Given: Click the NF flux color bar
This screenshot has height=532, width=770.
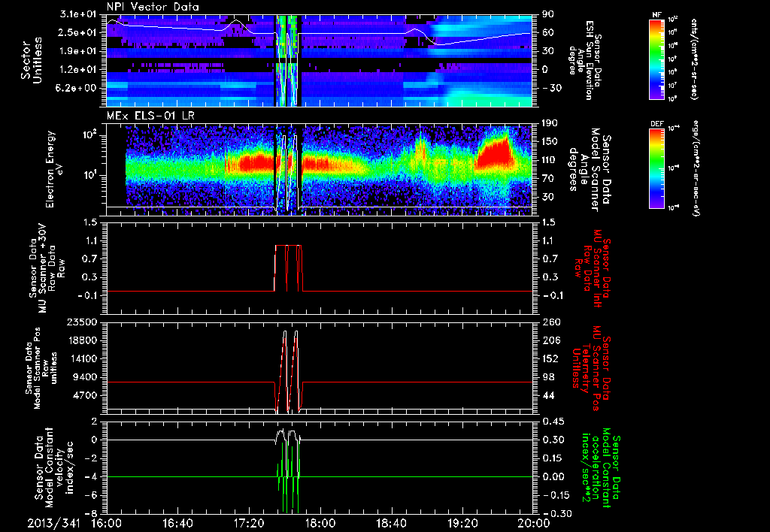Looking at the screenshot, I should point(657,59).
